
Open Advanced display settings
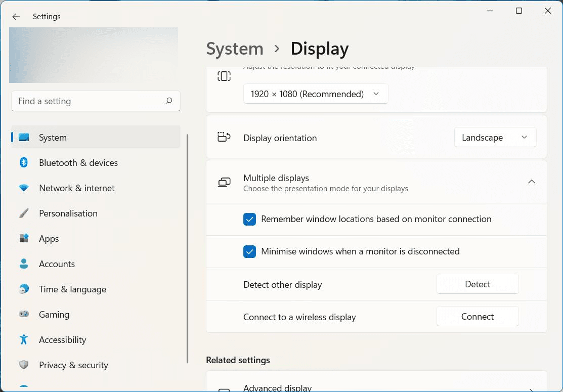(x=376, y=381)
